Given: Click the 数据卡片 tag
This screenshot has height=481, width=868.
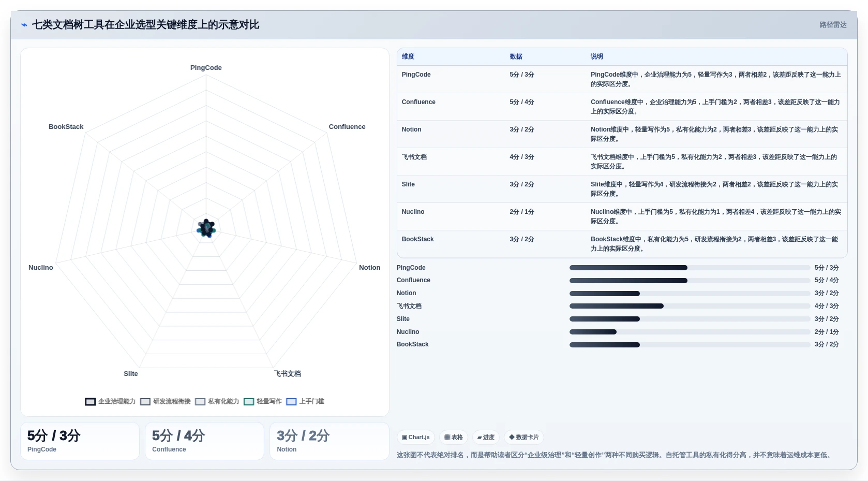Looking at the screenshot, I should point(524,438).
